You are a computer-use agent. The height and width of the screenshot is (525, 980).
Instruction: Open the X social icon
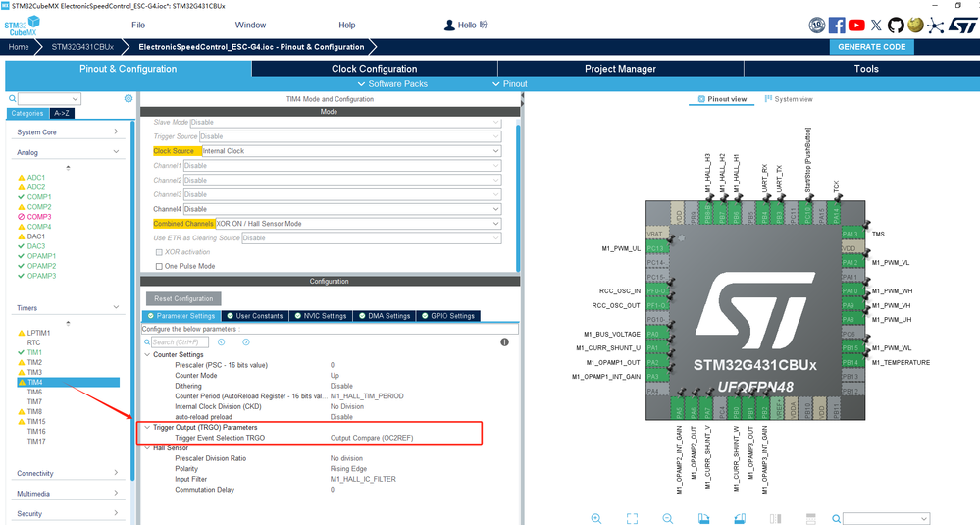click(876, 25)
